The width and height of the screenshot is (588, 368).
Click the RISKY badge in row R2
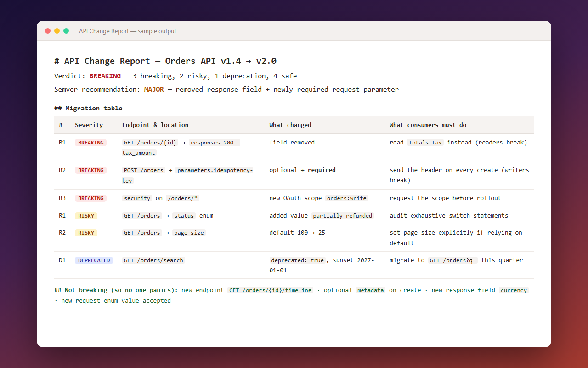[x=86, y=233]
